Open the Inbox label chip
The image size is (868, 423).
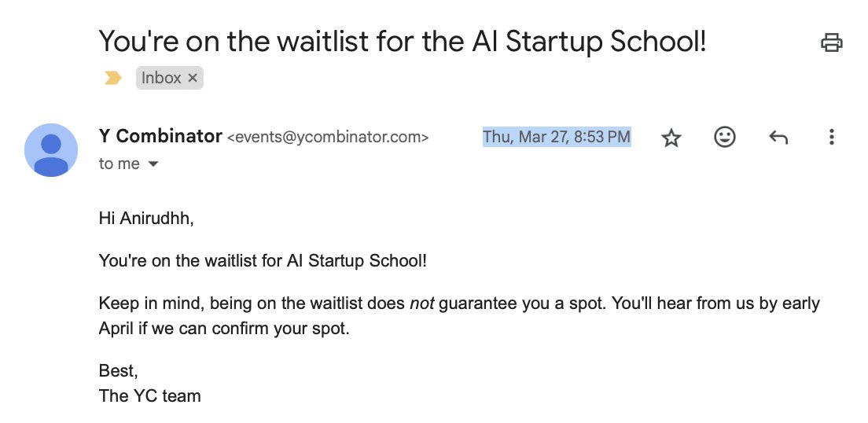(x=161, y=78)
